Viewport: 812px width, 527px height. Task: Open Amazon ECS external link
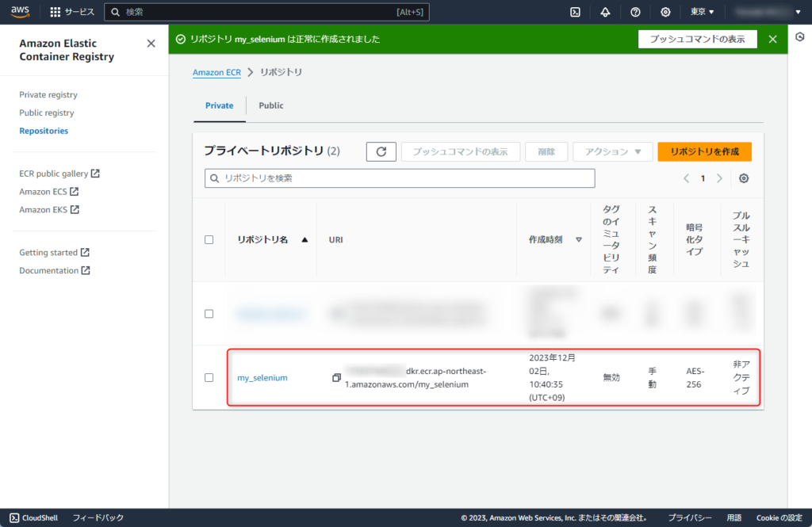[48, 192]
